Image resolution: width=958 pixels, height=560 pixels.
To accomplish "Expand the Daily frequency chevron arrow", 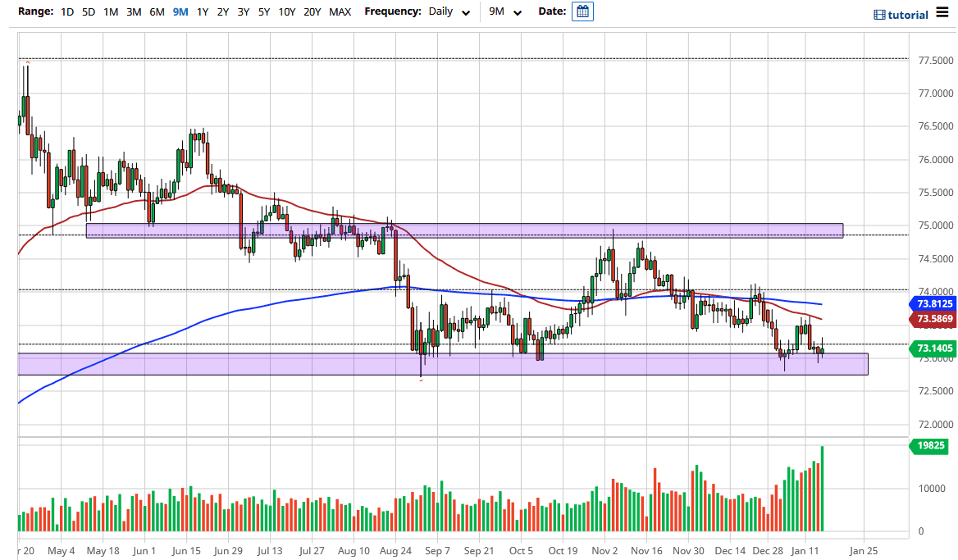I will pyautogui.click(x=465, y=14).
